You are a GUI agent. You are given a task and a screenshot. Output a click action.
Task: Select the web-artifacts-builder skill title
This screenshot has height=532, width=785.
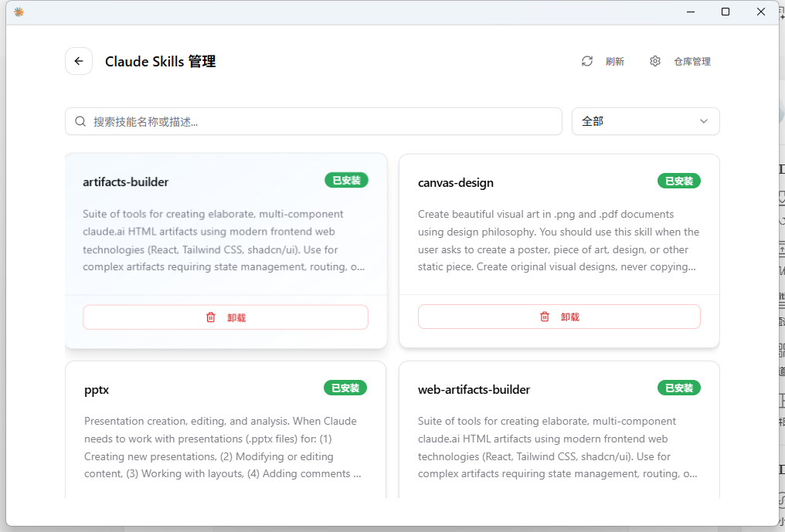(x=474, y=389)
